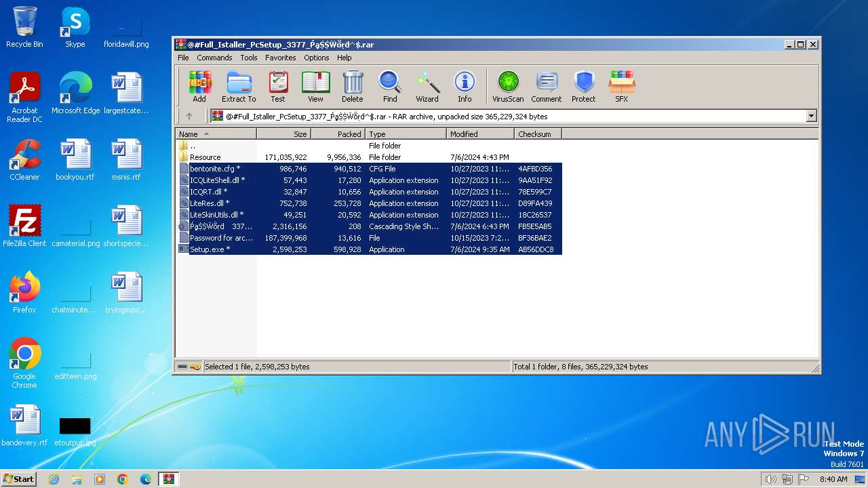Viewport: 868px width, 488px height.
Task: Select msnis.rtf desktop file
Action: [x=126, y=160]
